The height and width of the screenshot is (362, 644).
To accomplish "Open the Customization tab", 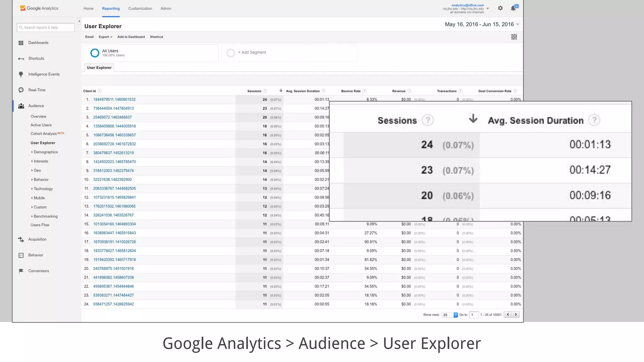I will click(x=140, y=8).
